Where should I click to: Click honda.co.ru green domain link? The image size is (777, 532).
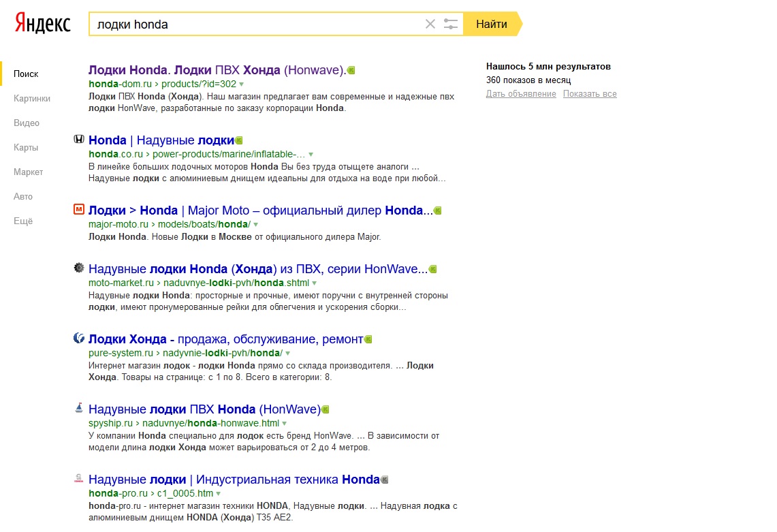[116, 154]
